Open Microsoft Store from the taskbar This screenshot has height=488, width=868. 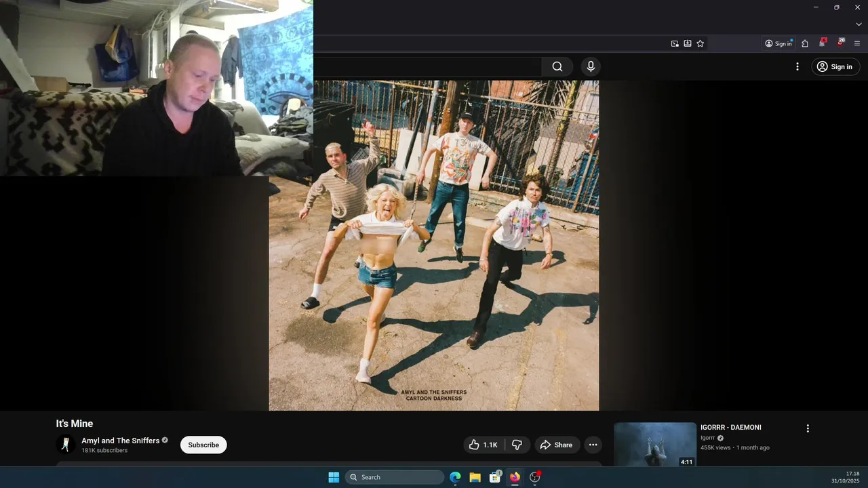(495, 477)
